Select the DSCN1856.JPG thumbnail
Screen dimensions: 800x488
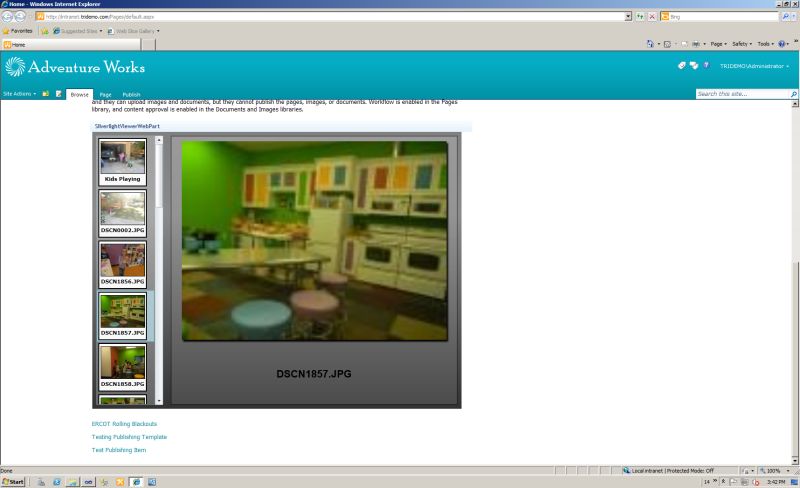(122, 264)
